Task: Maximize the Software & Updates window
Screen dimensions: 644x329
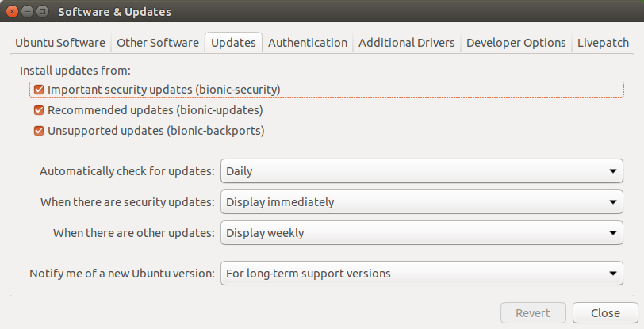Action: pyautogui.click(x=42, y=12)
